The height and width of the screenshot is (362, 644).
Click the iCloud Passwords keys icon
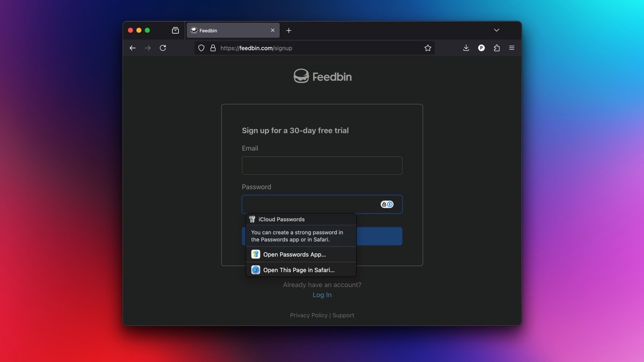point(252,219)
